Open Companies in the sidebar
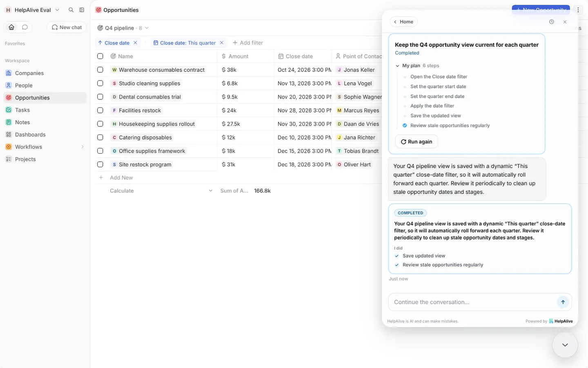This screenshot has height=368, width=588. click(x=45, y=73)
